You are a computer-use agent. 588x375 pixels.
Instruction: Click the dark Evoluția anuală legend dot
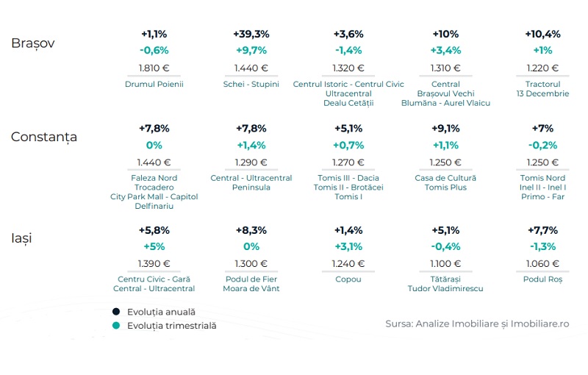click(116, 312)
